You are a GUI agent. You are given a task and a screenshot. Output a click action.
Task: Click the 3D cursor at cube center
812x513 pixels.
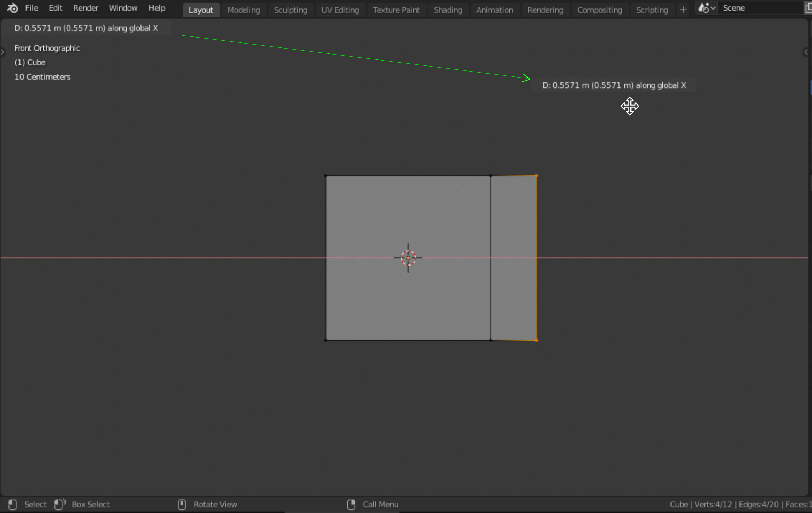point(408,258)
